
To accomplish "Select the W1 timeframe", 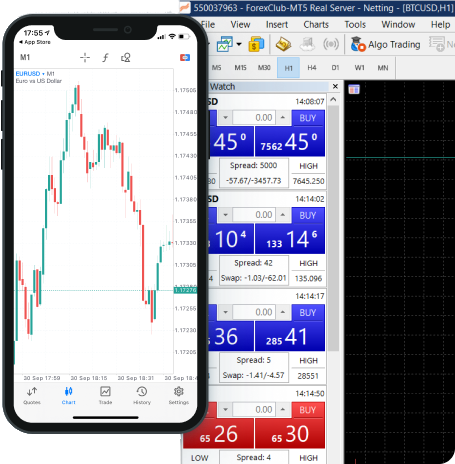I will point(359,68).
